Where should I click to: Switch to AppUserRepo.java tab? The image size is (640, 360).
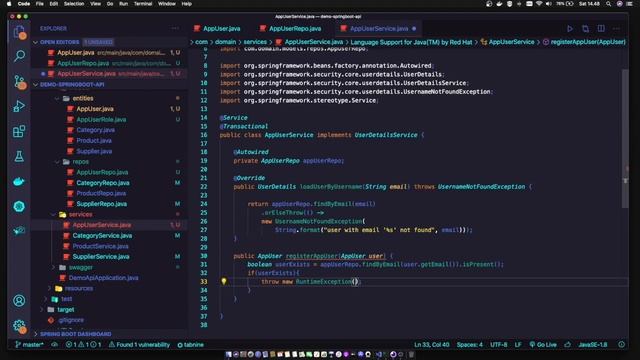point(291,29)
